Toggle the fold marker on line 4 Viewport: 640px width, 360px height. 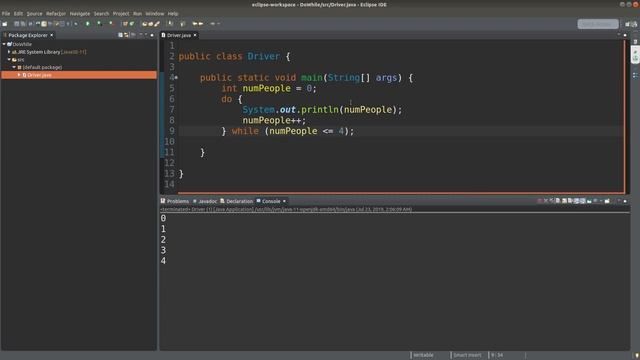point(176,78)
